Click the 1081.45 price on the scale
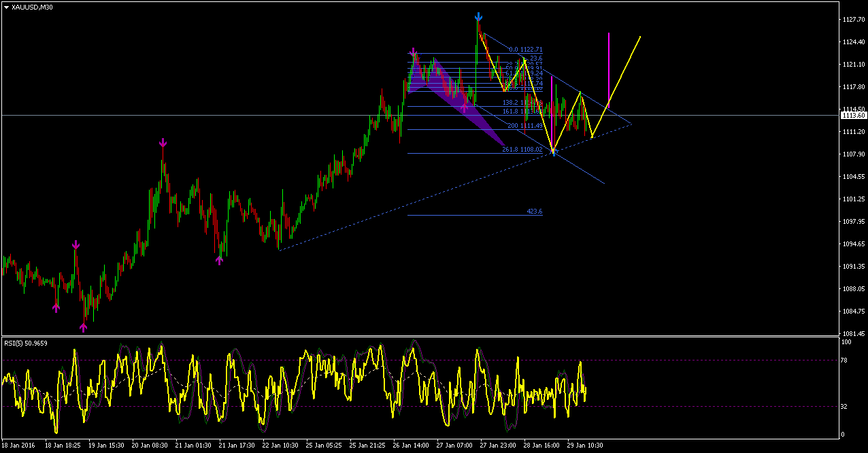 pos(853,333)
